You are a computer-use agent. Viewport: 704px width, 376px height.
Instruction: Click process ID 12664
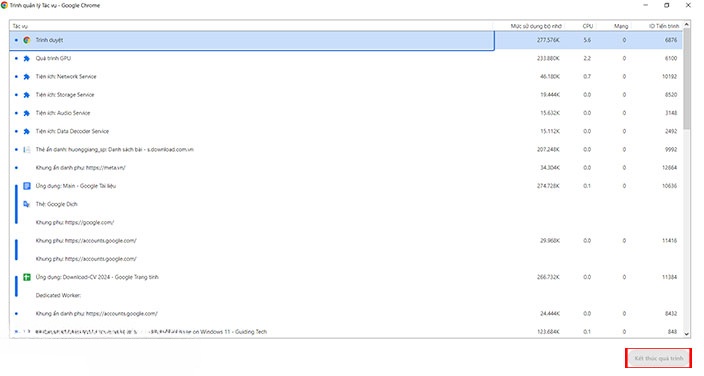tap(669, 168)
